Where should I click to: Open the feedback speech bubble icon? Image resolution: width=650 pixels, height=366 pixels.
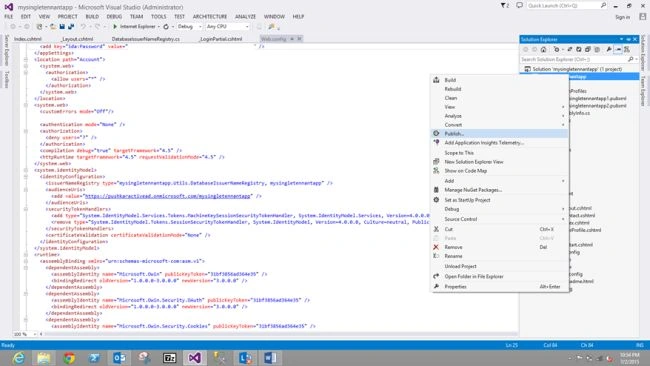coord(519,6)
